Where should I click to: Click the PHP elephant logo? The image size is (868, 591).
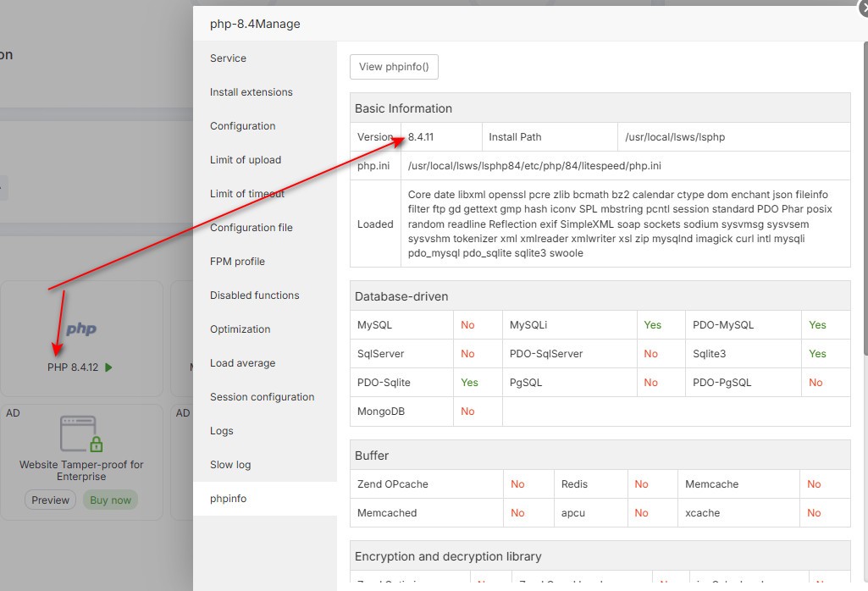click(x=80, y=329)
